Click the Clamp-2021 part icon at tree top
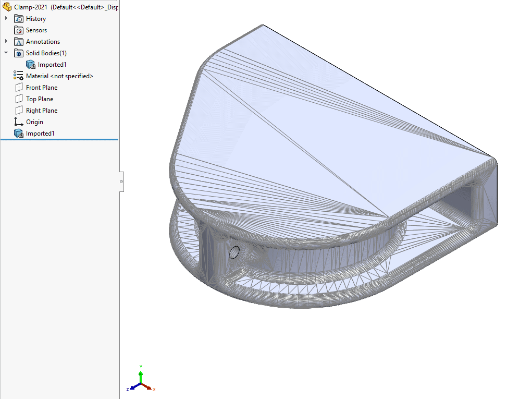The width and height of the screenshot is (532, 399). 7,7
